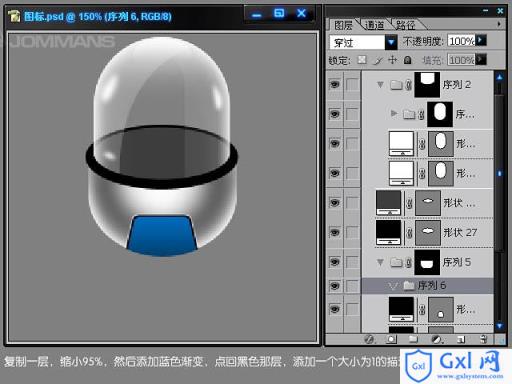Select the 形状 27 layer name
Screen dimensions: 512x384
click(x=460, y=232)
